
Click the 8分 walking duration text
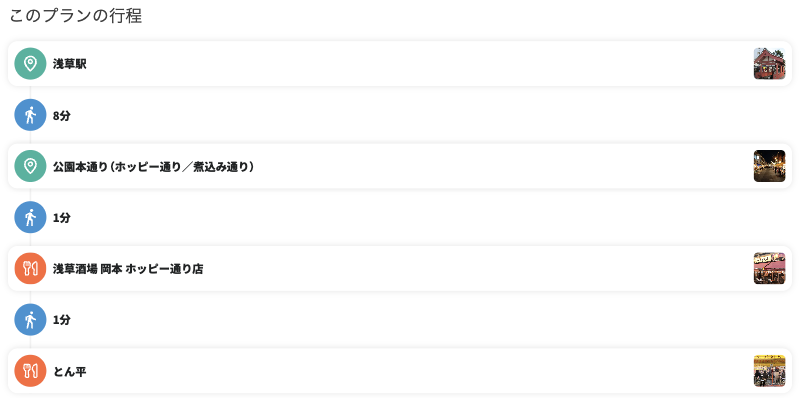[62, 116]
